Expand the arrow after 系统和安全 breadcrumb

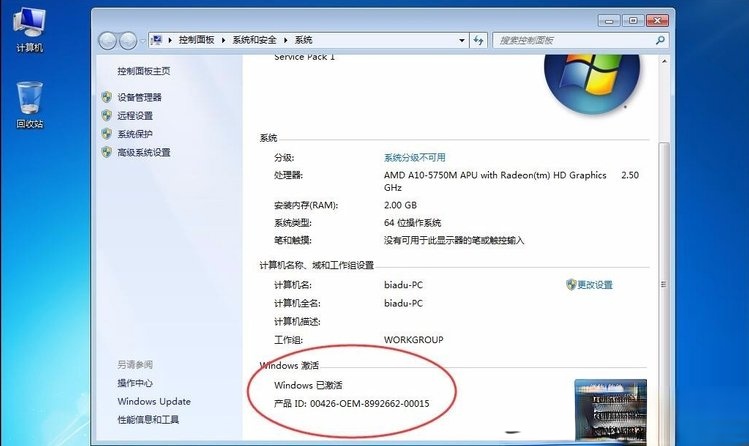pyautogui.click(x=285, y=40)
